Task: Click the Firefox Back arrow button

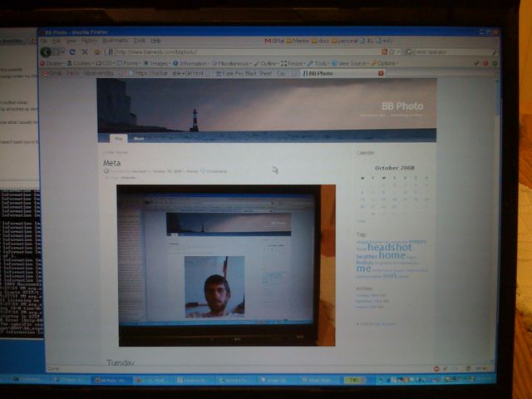Action: pyautogui.click(x=46, y=52)
